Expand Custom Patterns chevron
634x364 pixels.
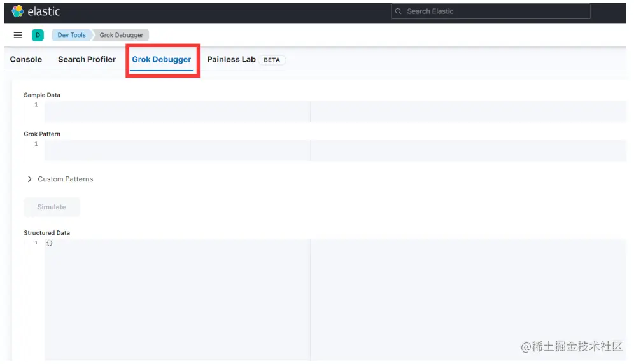(29, 179)
